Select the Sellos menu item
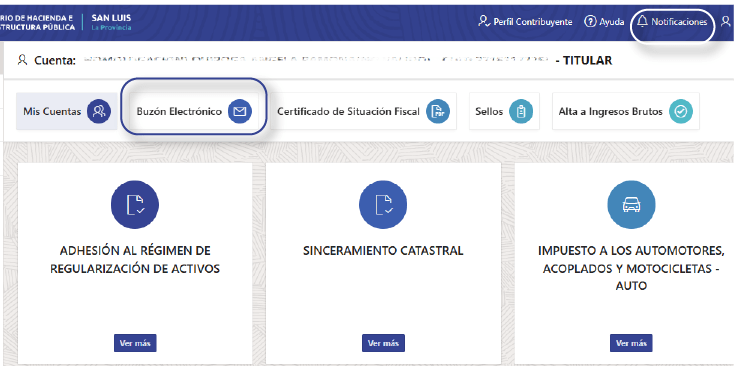738x367 pixels. 504,112
